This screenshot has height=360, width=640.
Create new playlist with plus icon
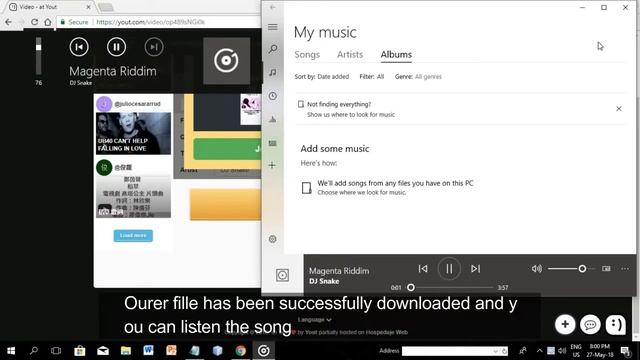click(272, 165)
